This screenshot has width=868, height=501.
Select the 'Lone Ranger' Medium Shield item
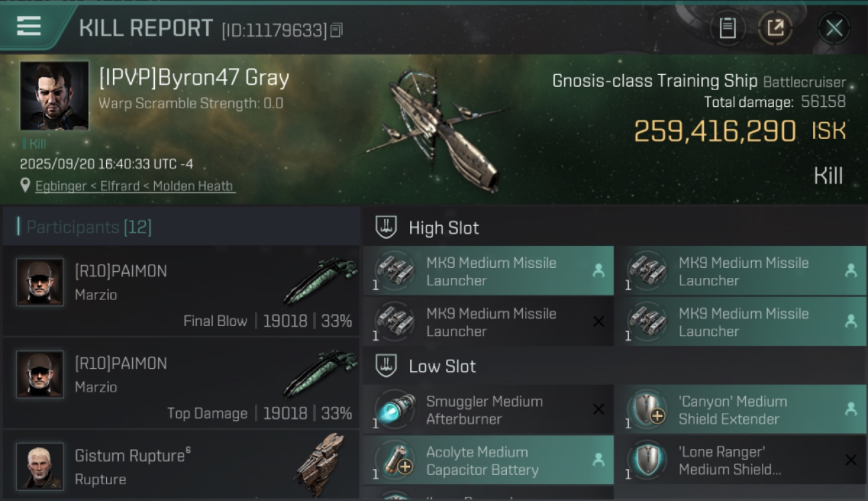[x=740, y=461]
